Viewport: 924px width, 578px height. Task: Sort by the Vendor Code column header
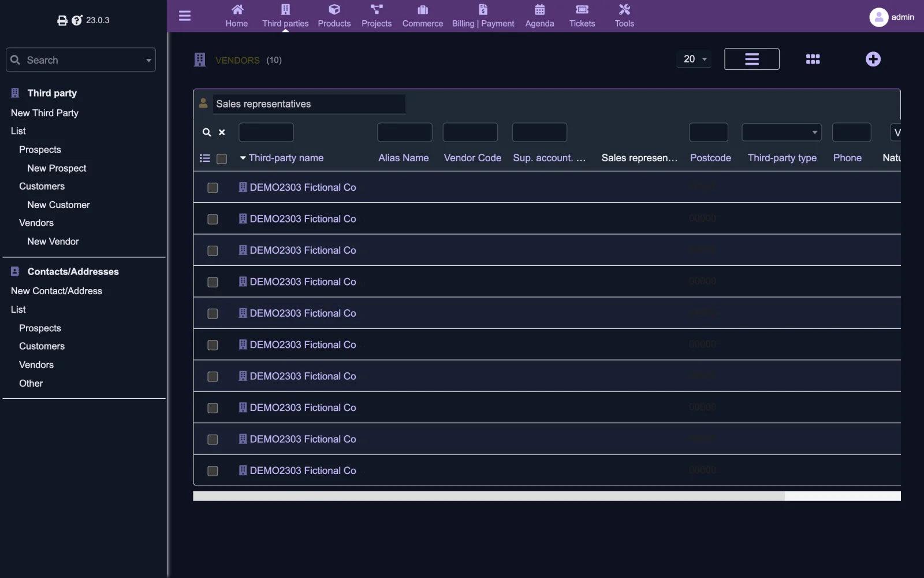pos(472,158)
